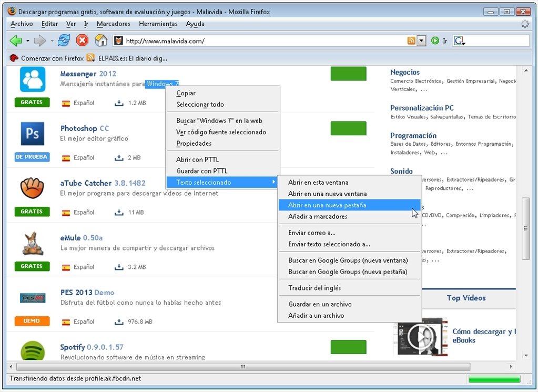The image size is (538, 392).
Task: Play the Top Vídeos thumbnail
Action: [x=422, y=336]
